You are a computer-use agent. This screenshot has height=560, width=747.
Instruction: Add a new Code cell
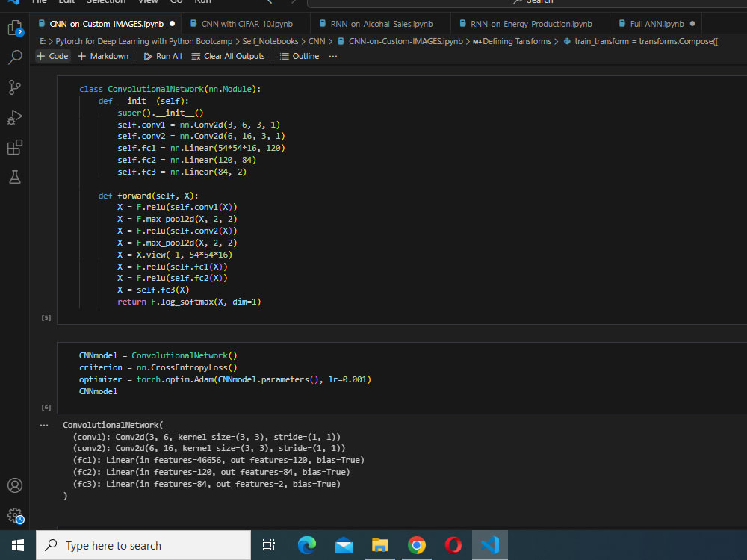coord(53,56)
